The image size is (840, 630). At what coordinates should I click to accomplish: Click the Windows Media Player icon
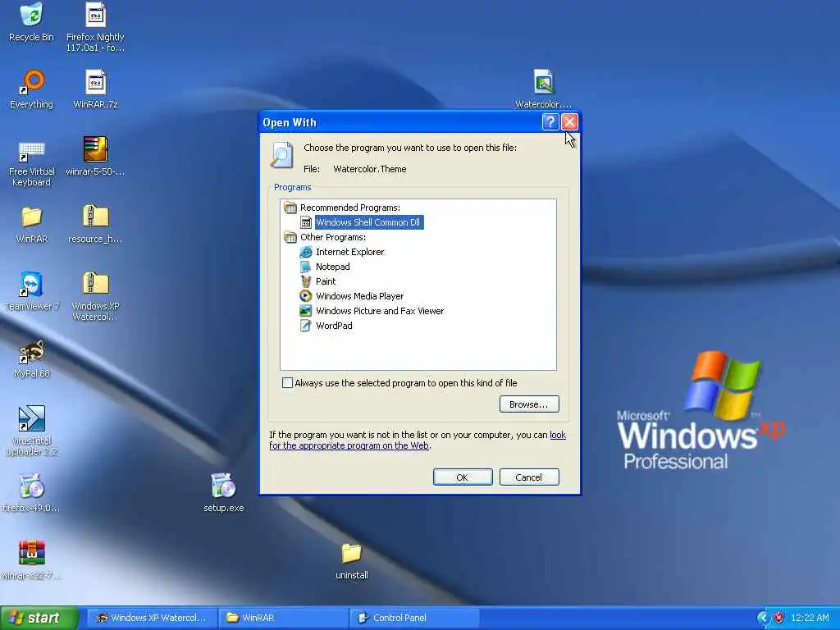tap(305, 295)
